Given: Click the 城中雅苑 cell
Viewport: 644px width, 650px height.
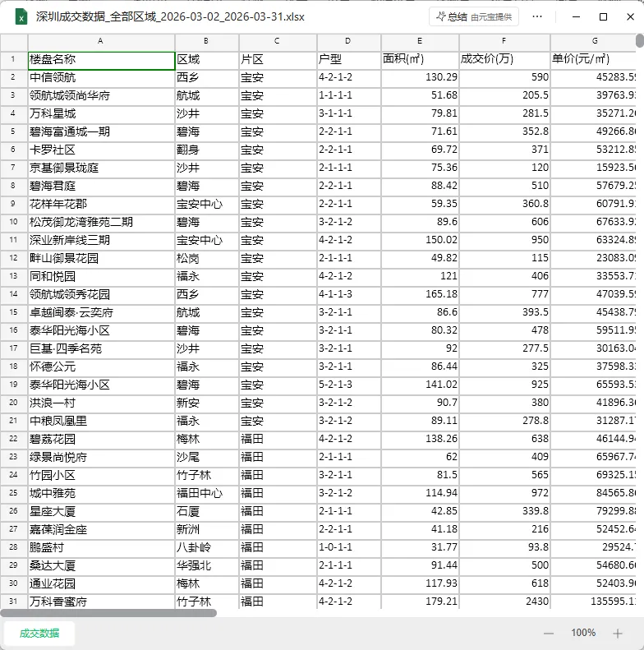Looking at the screenshot, I should 101,493.
